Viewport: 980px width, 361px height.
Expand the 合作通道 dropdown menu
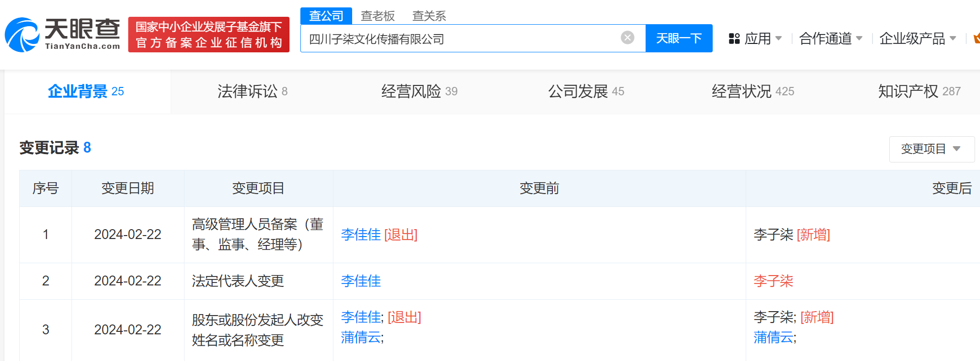pos(831,39)
